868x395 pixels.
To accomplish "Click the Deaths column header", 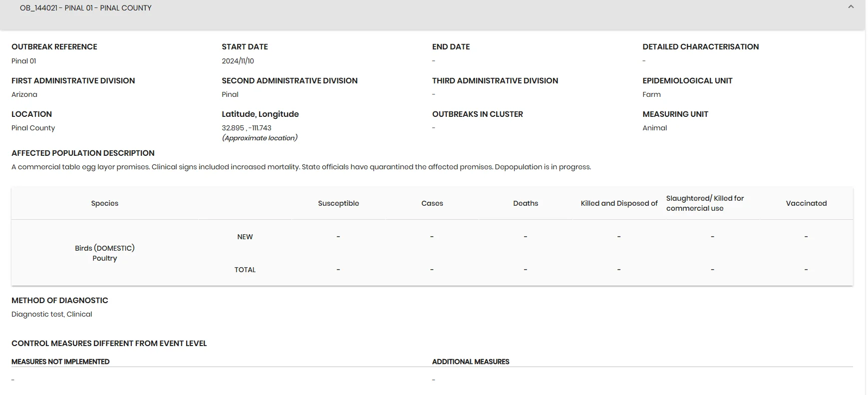I will pos(526,203).
